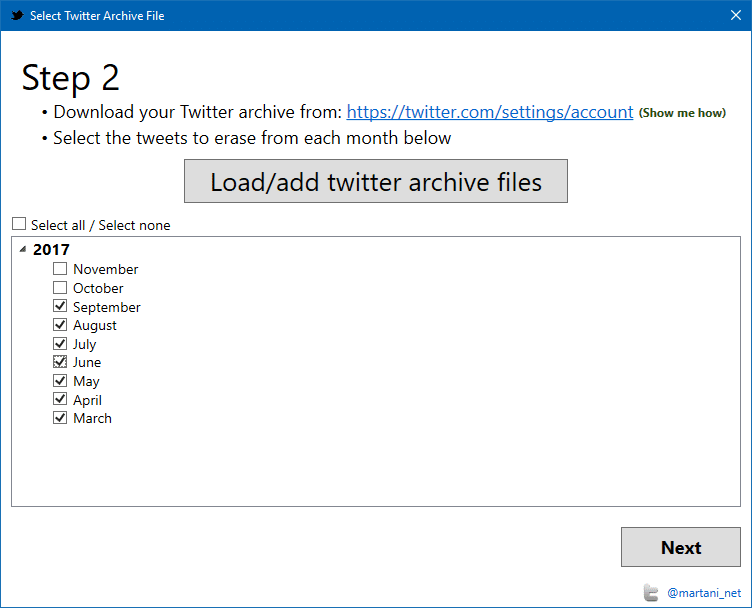This screenshot has width=752, height=608.
Task: Click Load/add twitter archive files button
Action: pos(376,181)
